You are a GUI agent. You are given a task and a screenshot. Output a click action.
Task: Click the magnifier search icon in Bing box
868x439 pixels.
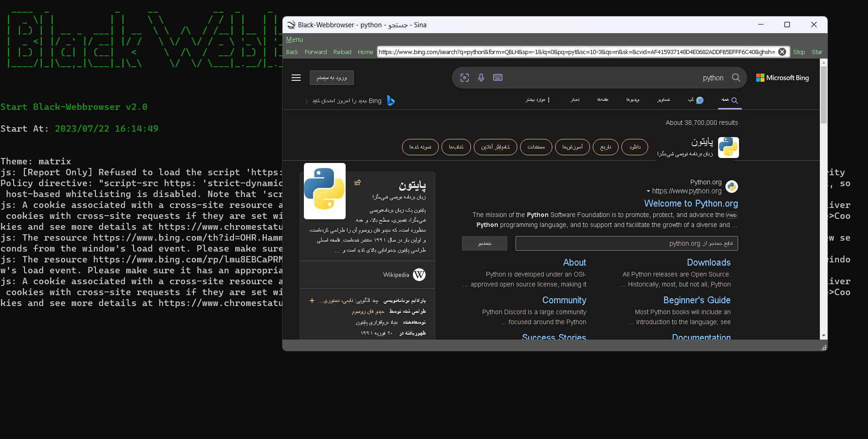(x=736, y=78)
